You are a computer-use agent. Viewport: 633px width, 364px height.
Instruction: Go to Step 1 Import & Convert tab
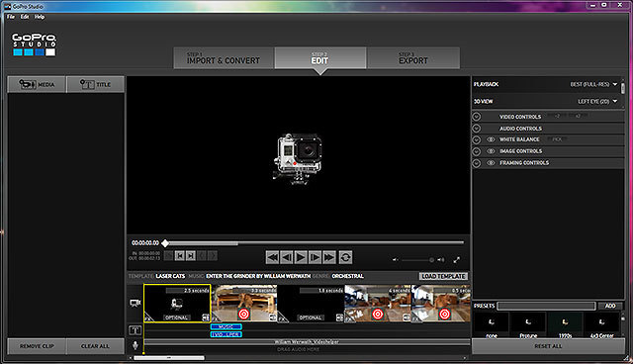click(x=224, y=58)
